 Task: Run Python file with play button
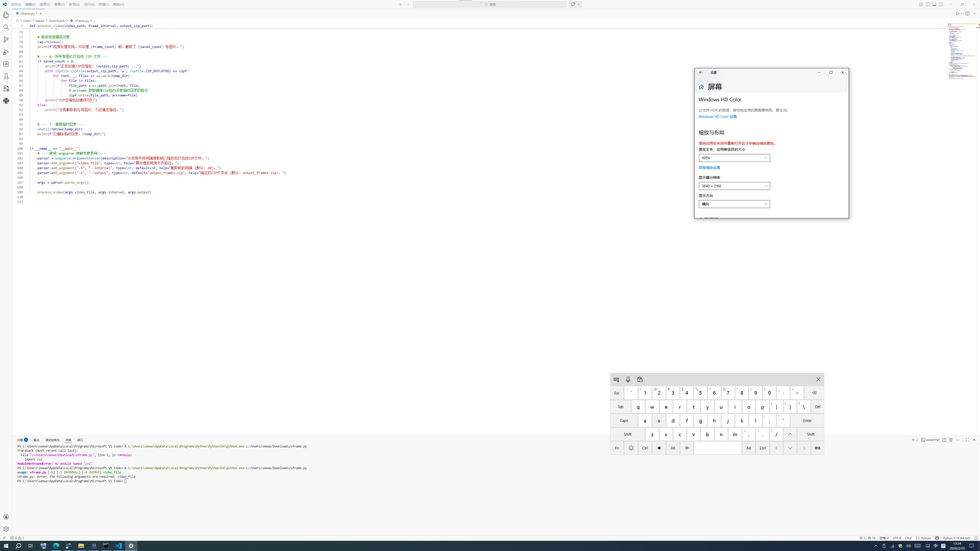[x=958, y=14]
